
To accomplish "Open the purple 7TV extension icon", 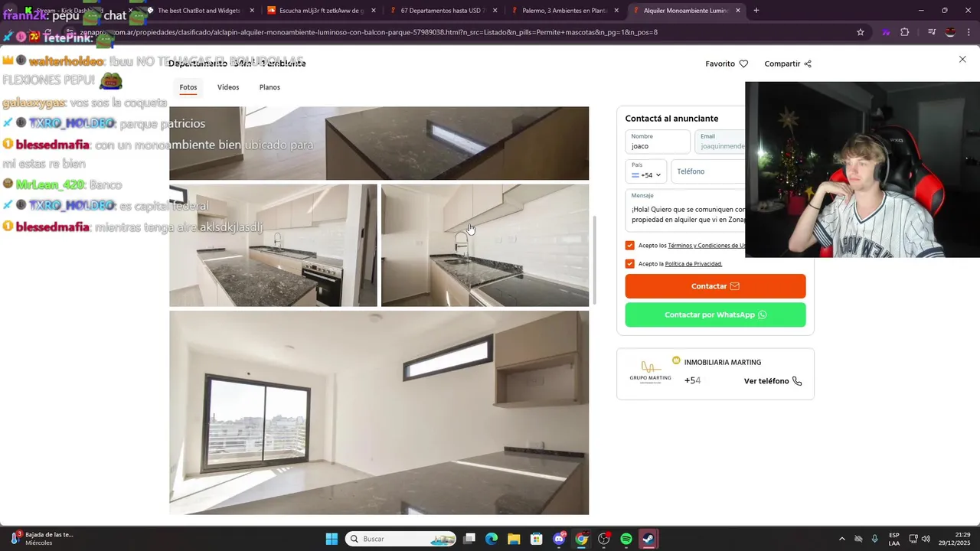I will click(886, 32).
